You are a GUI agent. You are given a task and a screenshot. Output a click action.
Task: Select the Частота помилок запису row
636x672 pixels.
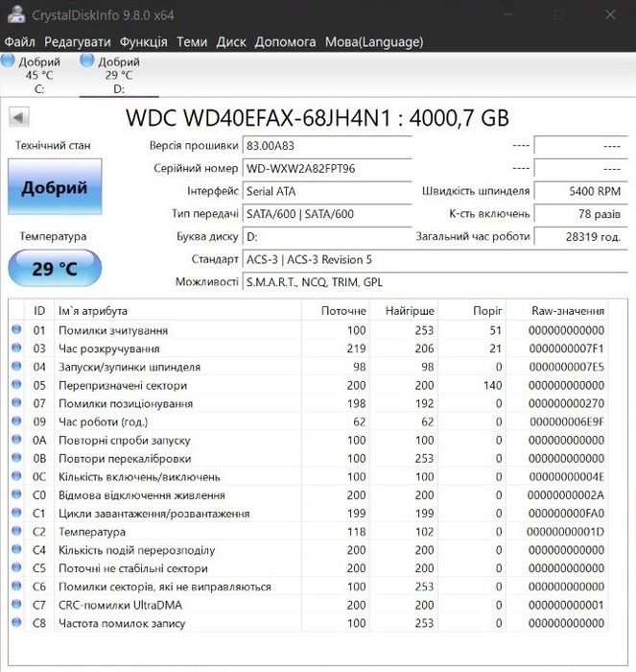point(308,623)
